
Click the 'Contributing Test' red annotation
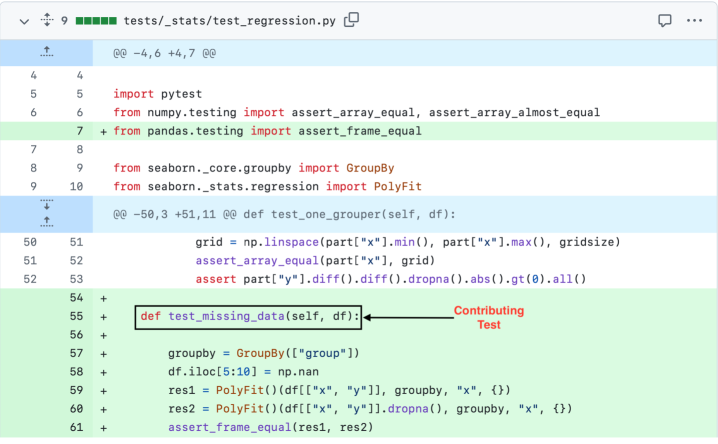pos(488,318)
